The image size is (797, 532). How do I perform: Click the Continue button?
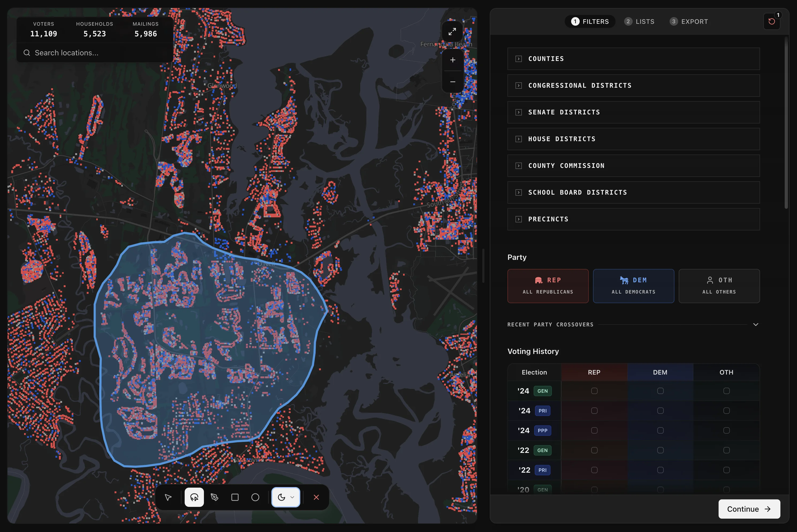[749, 509]
